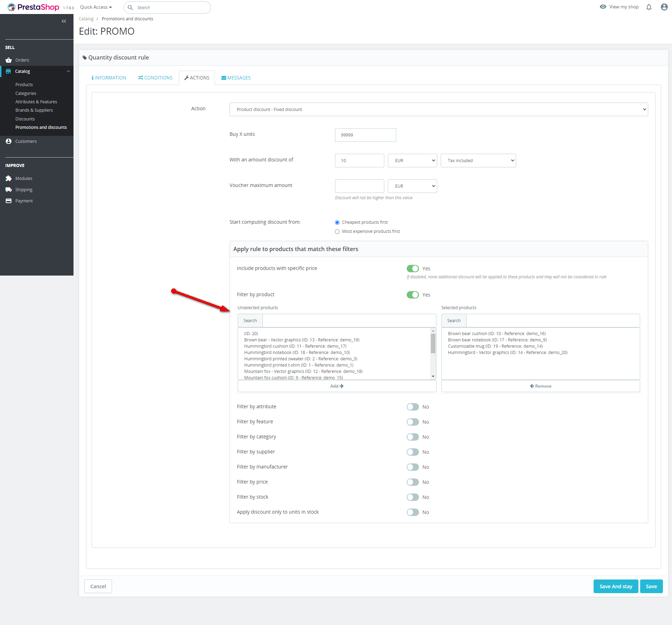This screenshot has width=672, height=625.
Task: Toggle Filter by product switch off
Action: pos(413,295)
